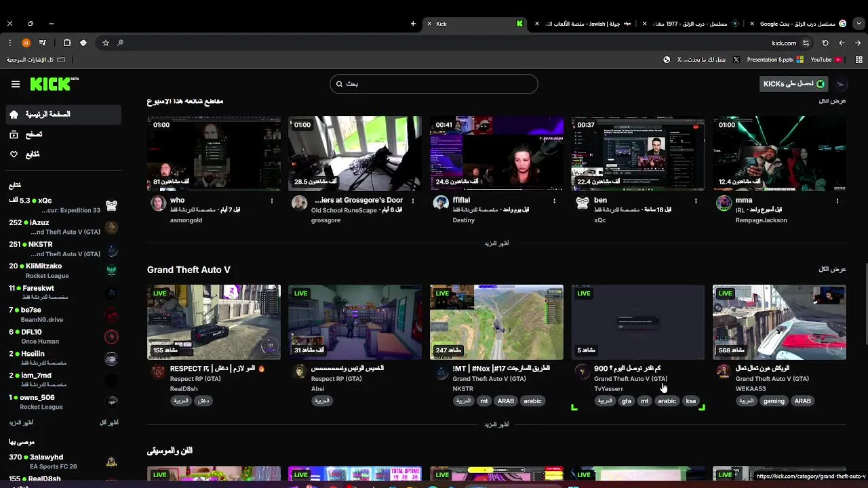Click Absi channel name link

point(317,389)
